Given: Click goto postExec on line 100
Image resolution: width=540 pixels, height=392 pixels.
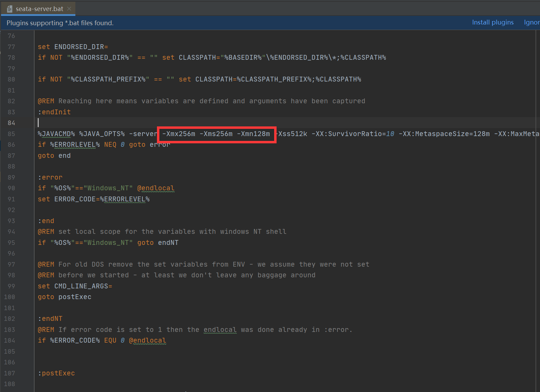Looking at the screenshot, I should (65, 297).
